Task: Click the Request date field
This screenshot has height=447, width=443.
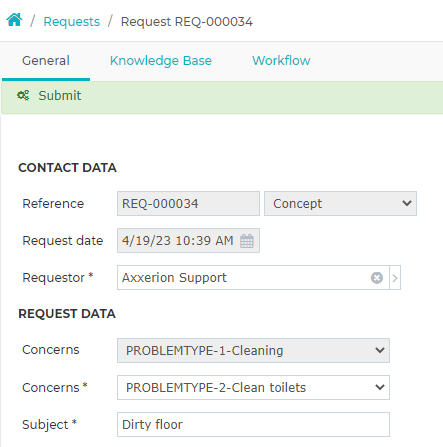Action: tap(188, 241)
